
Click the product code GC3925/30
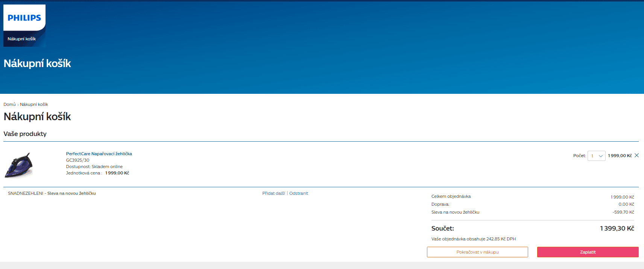click(77, 160)
